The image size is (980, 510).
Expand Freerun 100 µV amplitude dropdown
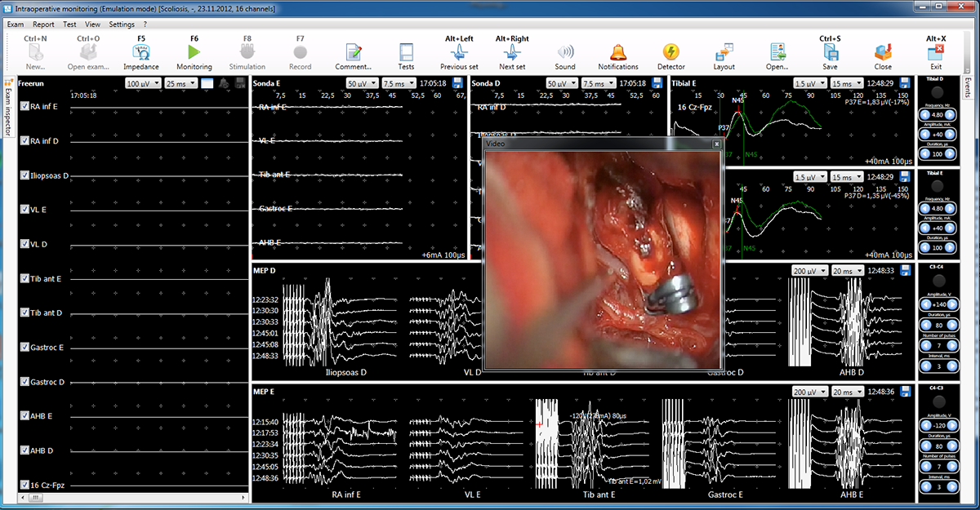pyautogui.click(x=143, y=83)
